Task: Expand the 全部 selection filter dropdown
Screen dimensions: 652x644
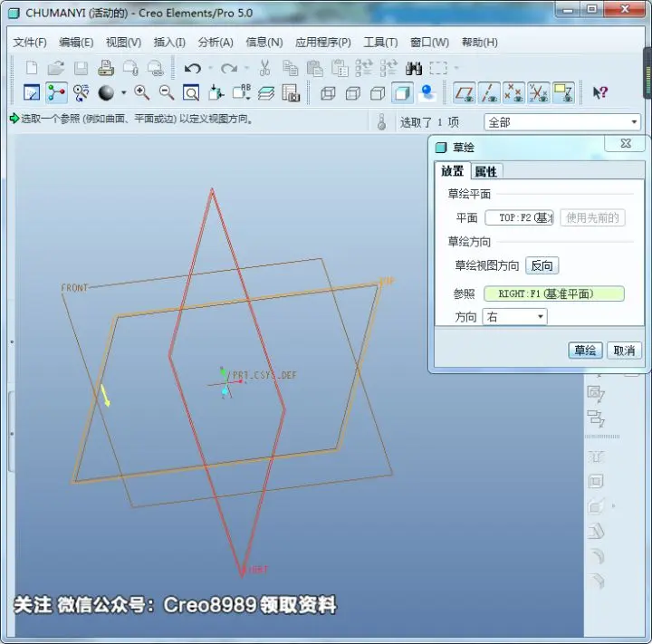Action: pyautogui.click(x=562, y=122)
